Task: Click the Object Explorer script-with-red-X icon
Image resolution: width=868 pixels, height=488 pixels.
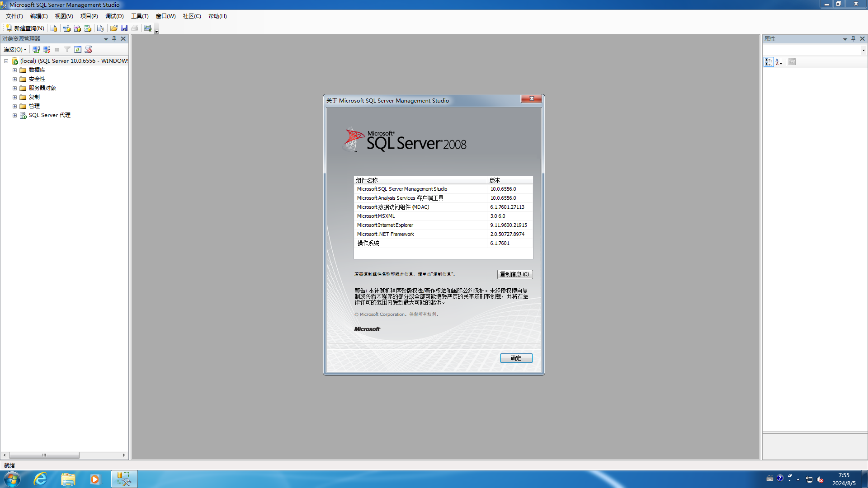Action: click(x=89, y=49)
